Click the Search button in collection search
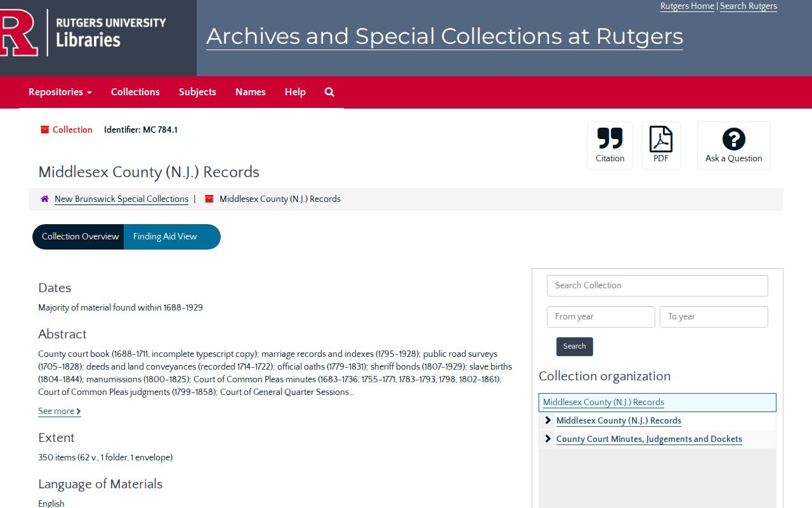The image size is (812, 508). (x=575, y=347)
